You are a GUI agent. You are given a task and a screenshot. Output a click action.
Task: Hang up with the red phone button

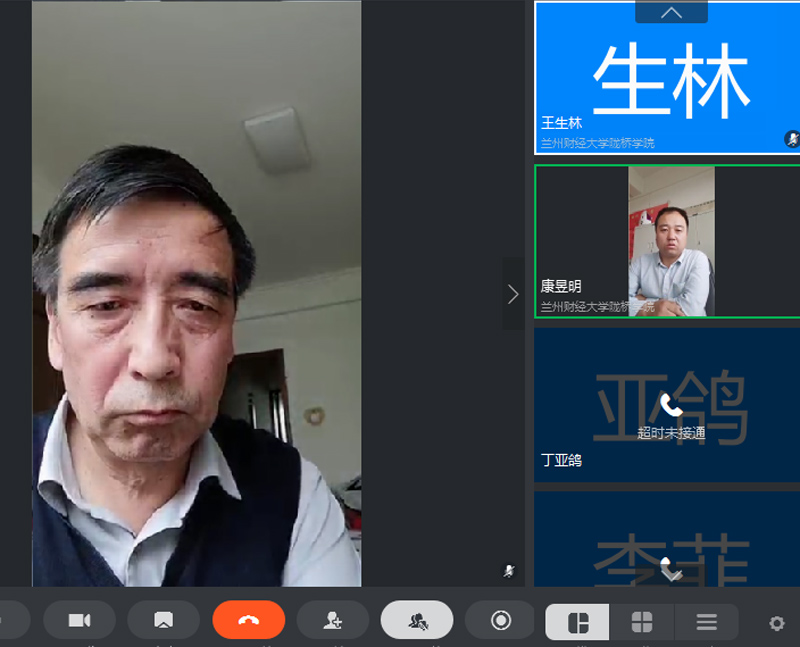(249, 621)
